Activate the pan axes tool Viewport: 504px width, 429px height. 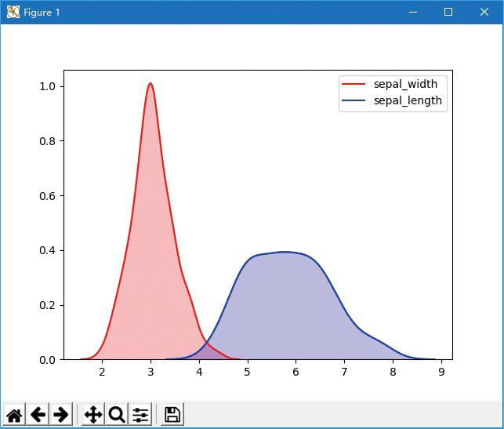(93, 415)
